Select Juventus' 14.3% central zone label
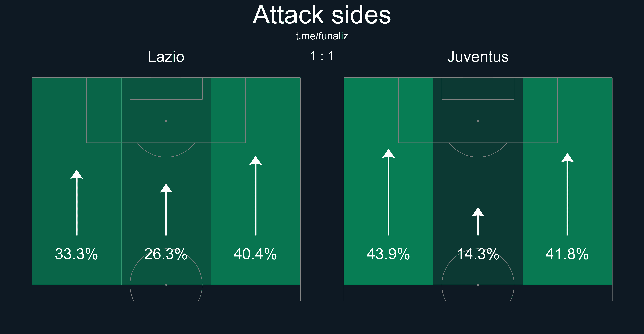The width and height of the screenshot is (644, 334). (478, 254)
